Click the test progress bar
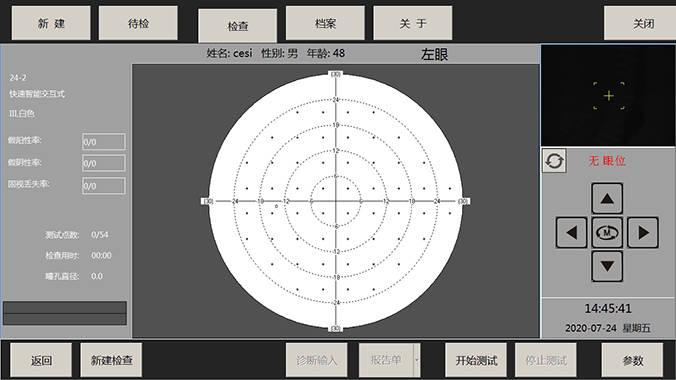This screenshot has width=676, height=380. [x=65, y=313]
